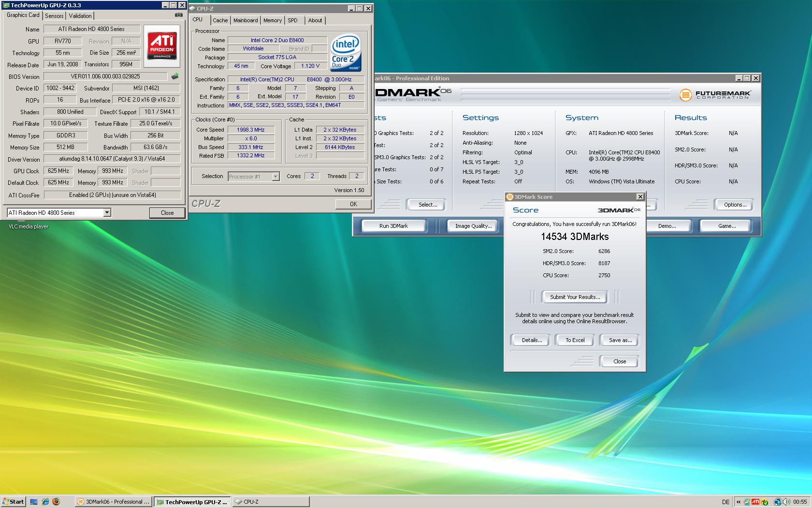Launch Firefox from quick launch
The image size is (812, 508).
pyautogui.click(x=56, y=502)
